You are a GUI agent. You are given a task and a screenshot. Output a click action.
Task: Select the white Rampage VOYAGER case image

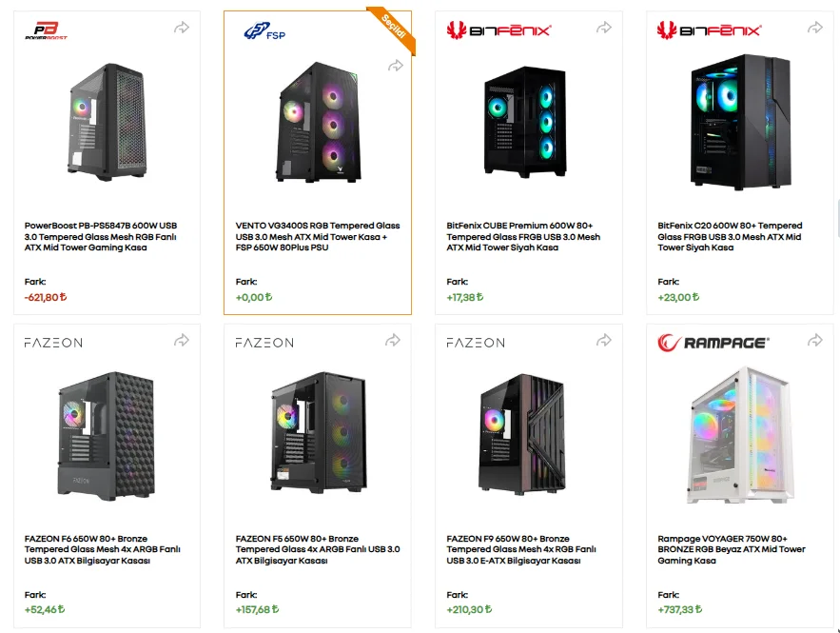pyautogui.click(x=740, y=435)
